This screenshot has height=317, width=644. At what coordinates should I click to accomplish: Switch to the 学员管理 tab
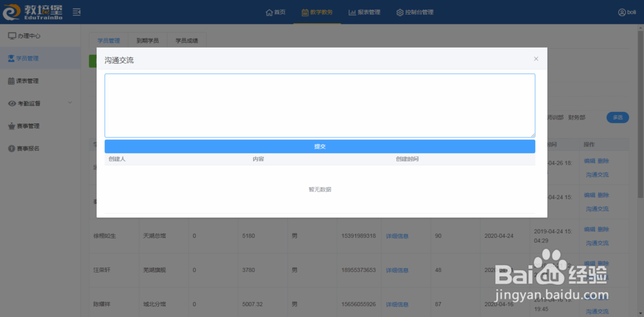pos(109,41)
